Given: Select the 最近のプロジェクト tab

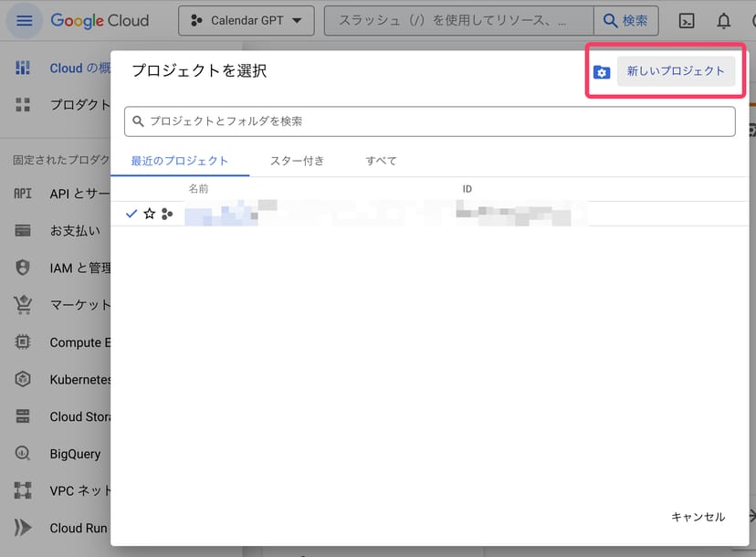Looking at the screenshot, I should tap(180, 161).
